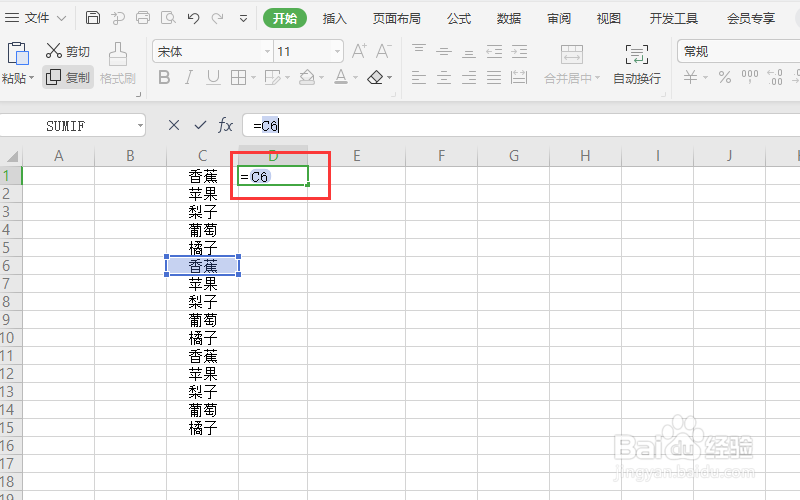Click the justify alignment icon
800x500 pixels.
tap(494, 78)
